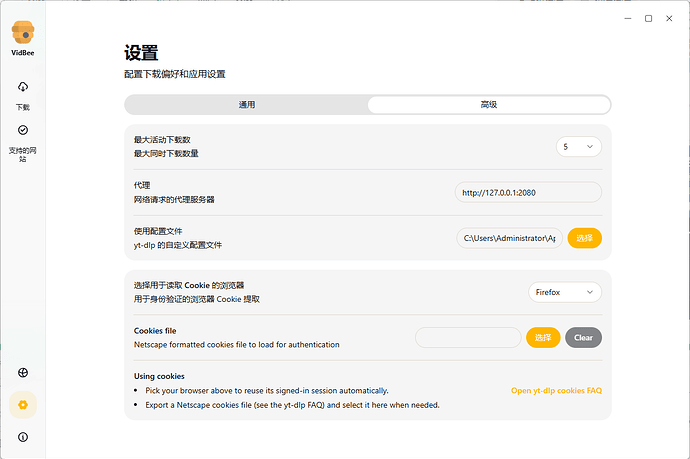Click 网络请求的代理服务器 description text
This screenshot has width=690, height=459.
point(174,199)
